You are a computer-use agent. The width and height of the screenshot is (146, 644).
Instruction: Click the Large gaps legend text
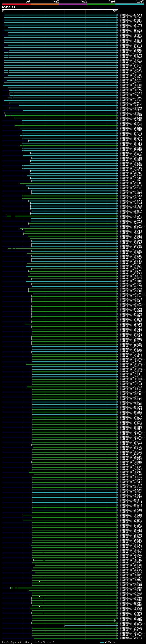[x=28, y=642]
